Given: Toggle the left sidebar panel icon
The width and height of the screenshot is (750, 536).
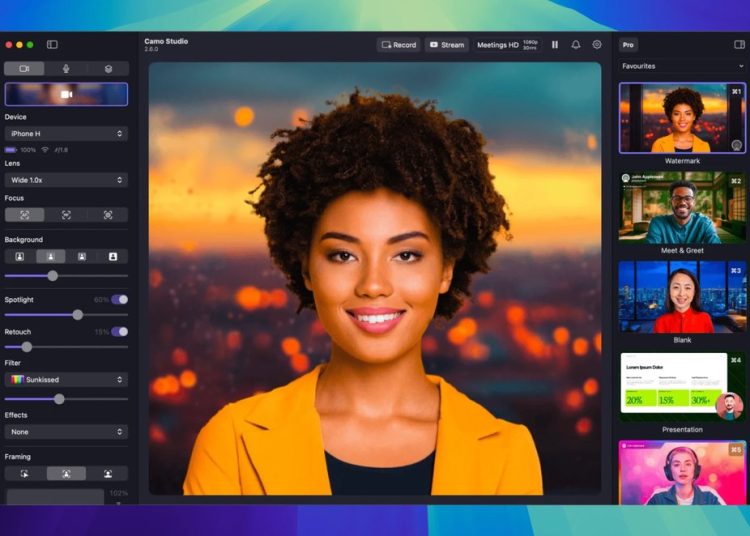Looking at the screenshot, I should 52,44.
